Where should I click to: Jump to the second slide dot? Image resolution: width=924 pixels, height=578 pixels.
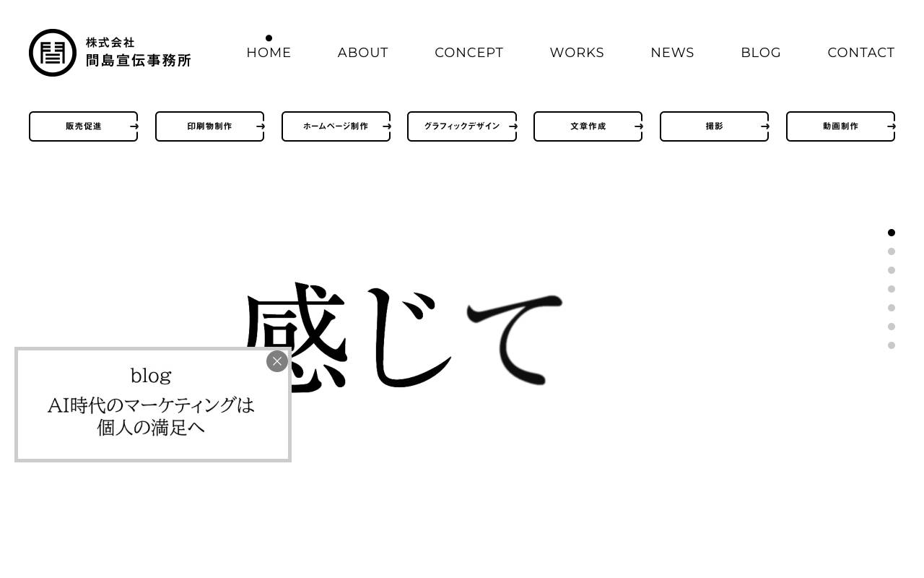click(892, 251)
